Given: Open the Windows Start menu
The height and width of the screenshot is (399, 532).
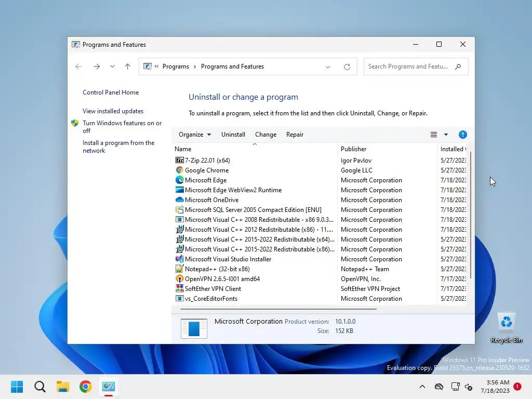Looking at the screenshot, I should coord(17,387).
